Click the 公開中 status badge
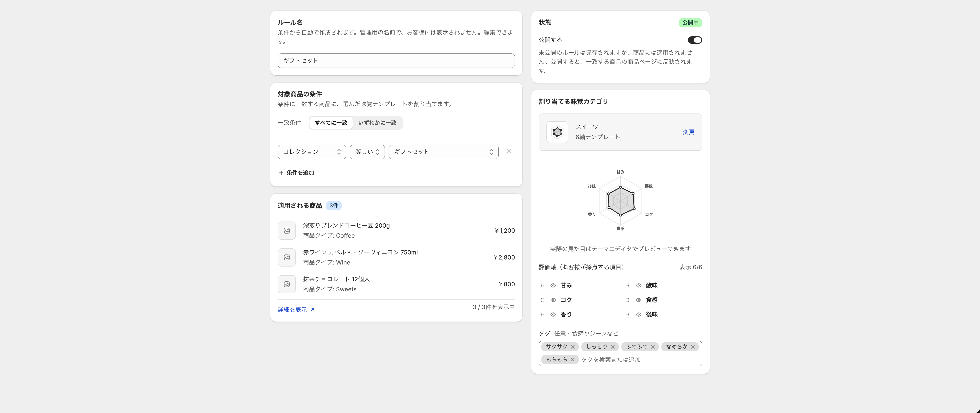The width and height of the screenshot is (980, 413). [690, 23]
